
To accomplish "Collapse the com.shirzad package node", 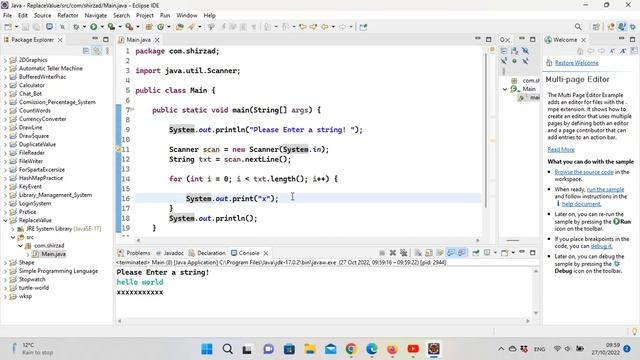I will pos(20,246).
